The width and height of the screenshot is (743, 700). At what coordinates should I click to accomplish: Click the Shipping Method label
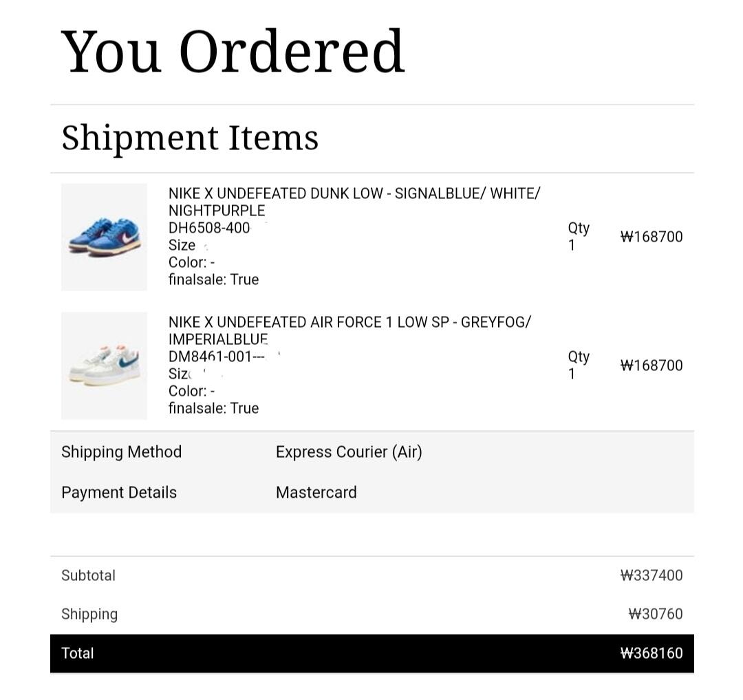121,452
